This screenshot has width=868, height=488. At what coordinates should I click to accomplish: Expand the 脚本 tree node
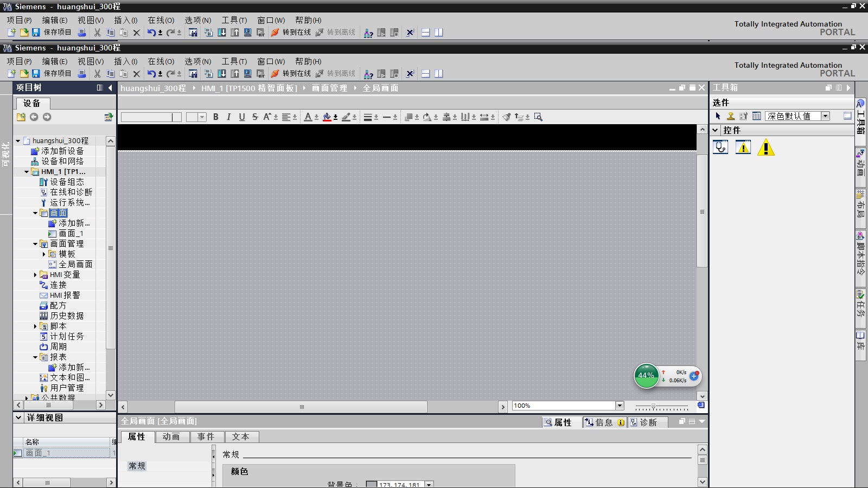pos(35,326)
